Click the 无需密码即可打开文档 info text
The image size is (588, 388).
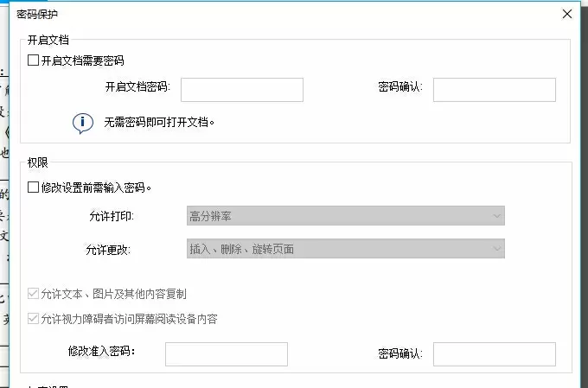[x=159, y=123]
